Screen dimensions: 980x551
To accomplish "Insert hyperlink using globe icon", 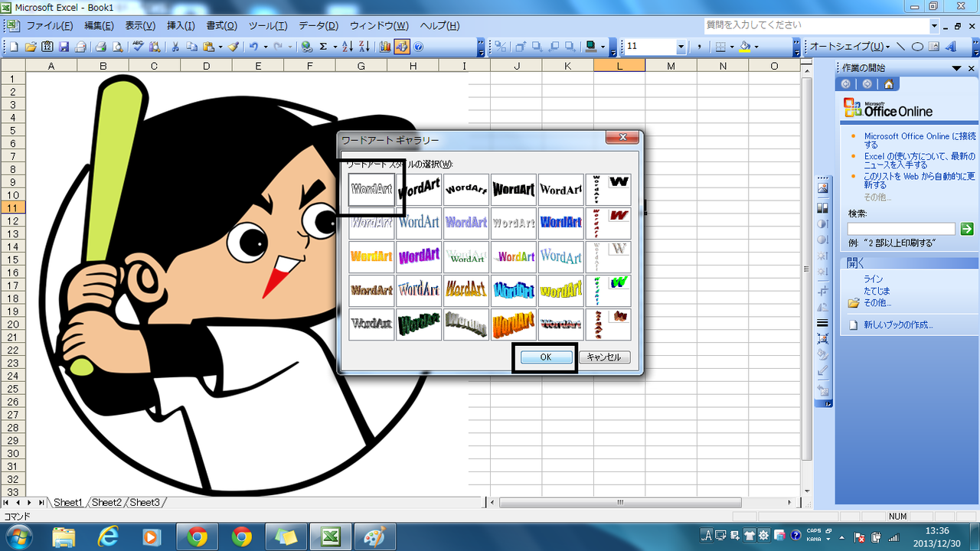I will pos(307,47).
